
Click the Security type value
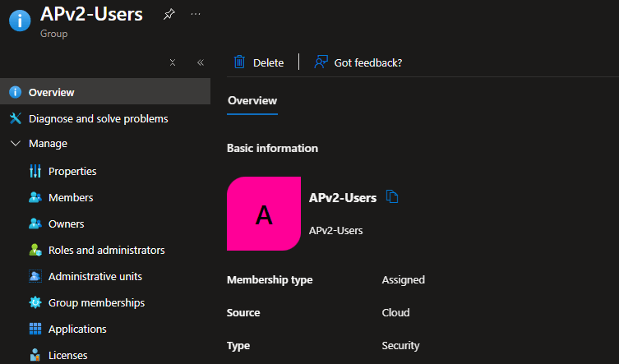pos(400,345)
